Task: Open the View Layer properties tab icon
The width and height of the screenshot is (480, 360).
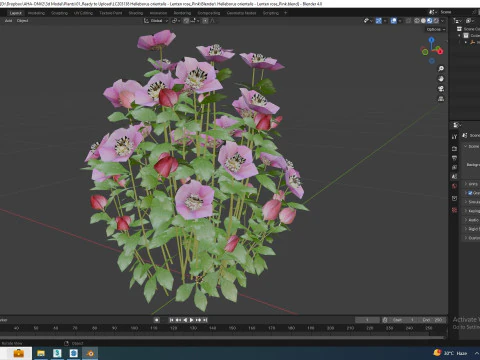Action: click(454, 167)
